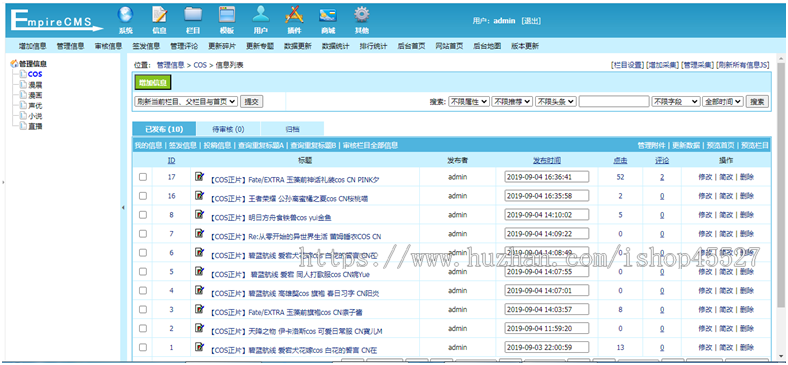Open the 模板 template icon
The width and height of the screenshot is (788, 365).
pos(227,15)
